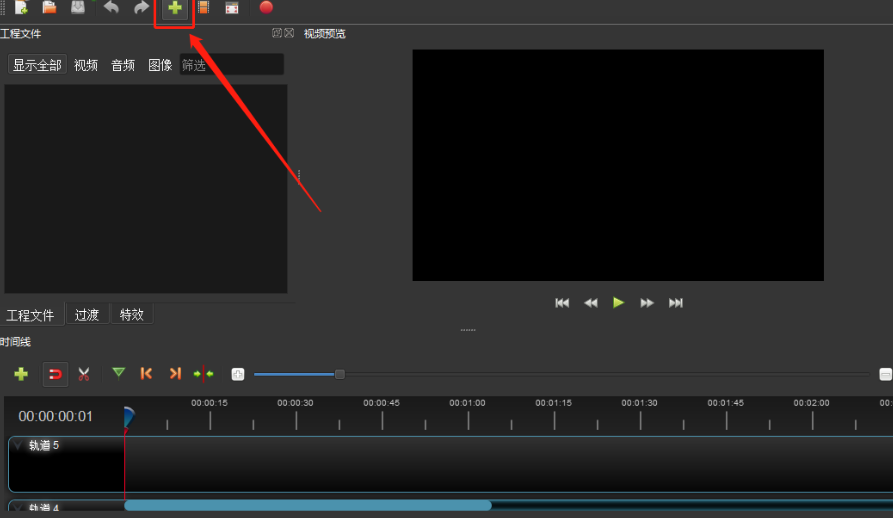Click the timeline horizontal scrollbar
Image resolution: width=893 pixels, height=518 pixels.
click(x=308, y=505)
